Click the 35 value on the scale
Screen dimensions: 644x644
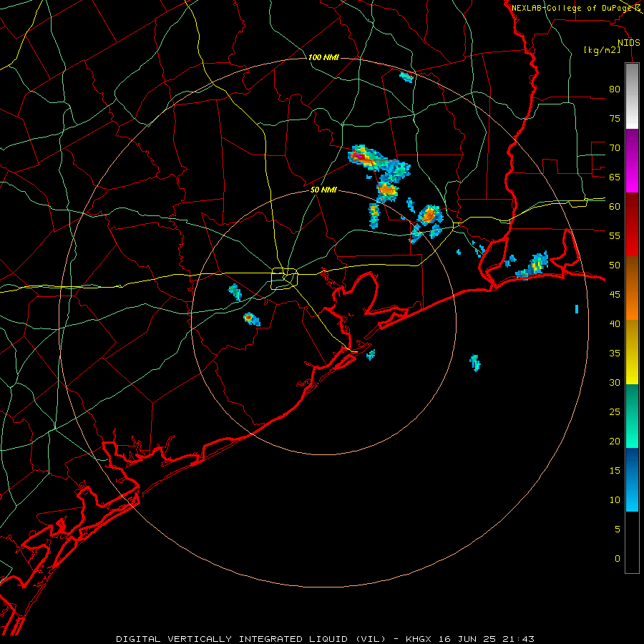[615, 353]
